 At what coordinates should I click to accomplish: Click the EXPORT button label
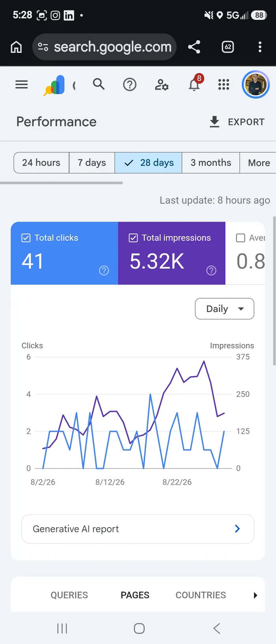pos(246,122)
